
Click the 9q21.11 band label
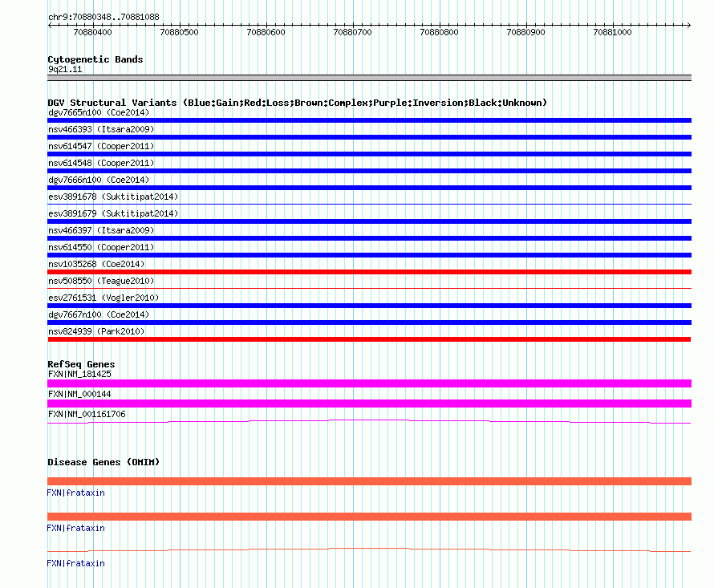coord(65,69)
